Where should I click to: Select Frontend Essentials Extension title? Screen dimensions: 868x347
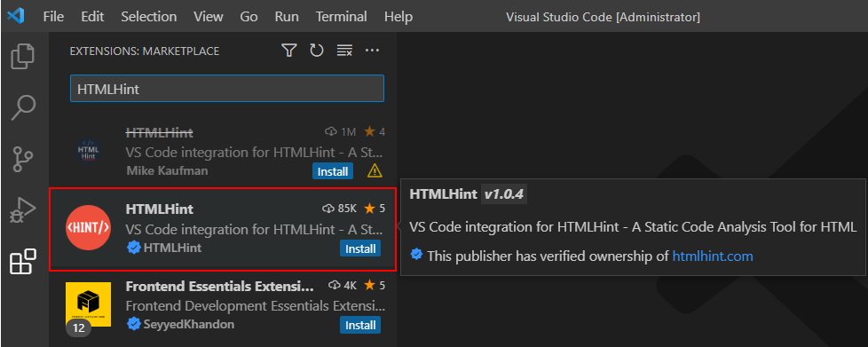click(220, 286)
